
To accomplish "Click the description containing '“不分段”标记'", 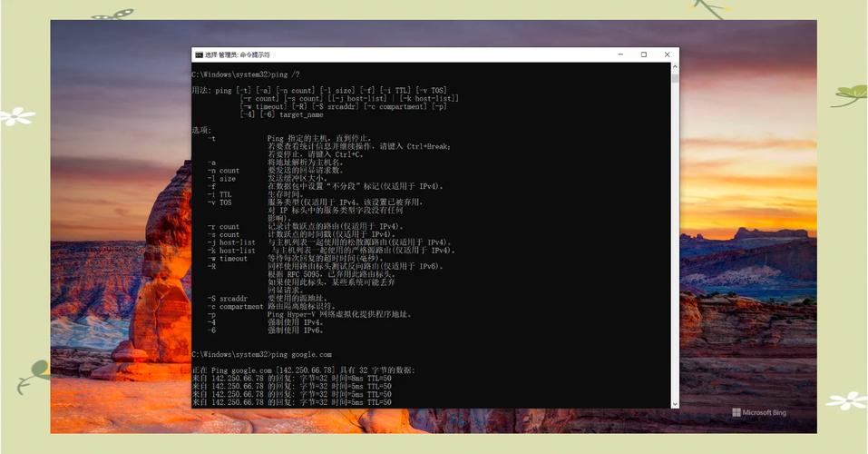I will pyautogui.click(x=356, y=186).
